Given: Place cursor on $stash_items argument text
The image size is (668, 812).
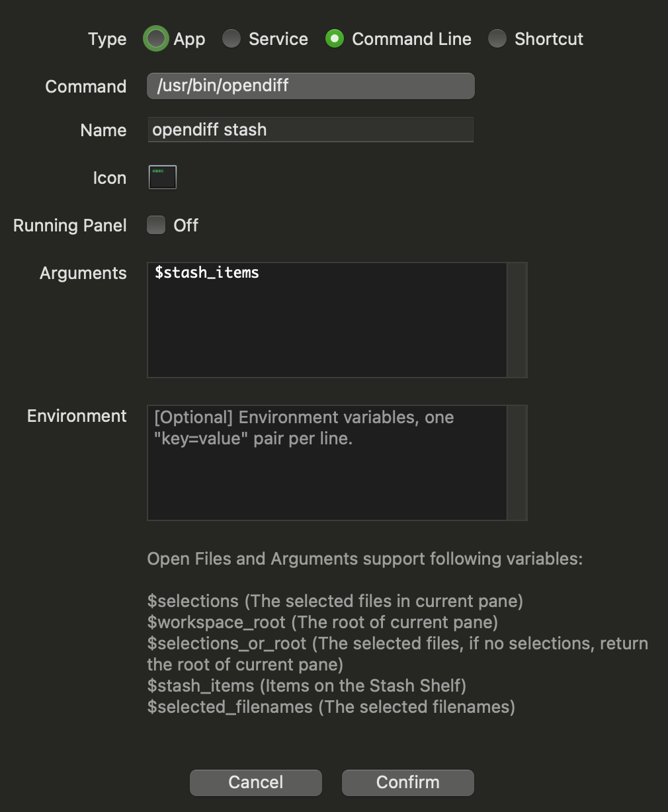Looking at the screenshot, I should pos(206,272).
